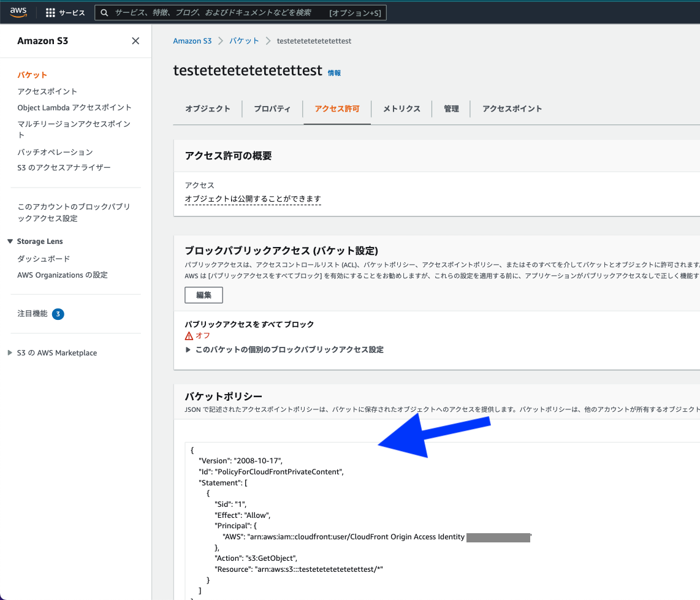Open the 注目機能 badge showing 3

[58, 314]
